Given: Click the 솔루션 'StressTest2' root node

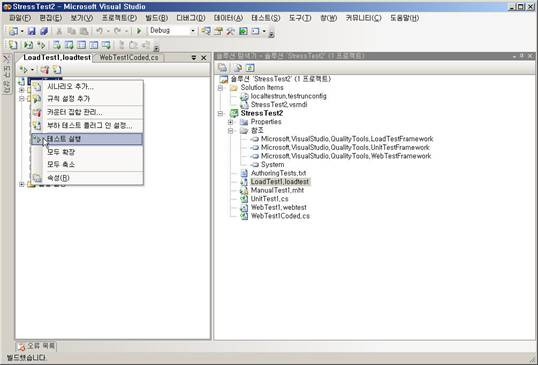Looking at the screenshot, I should click(x=281, y=79).
